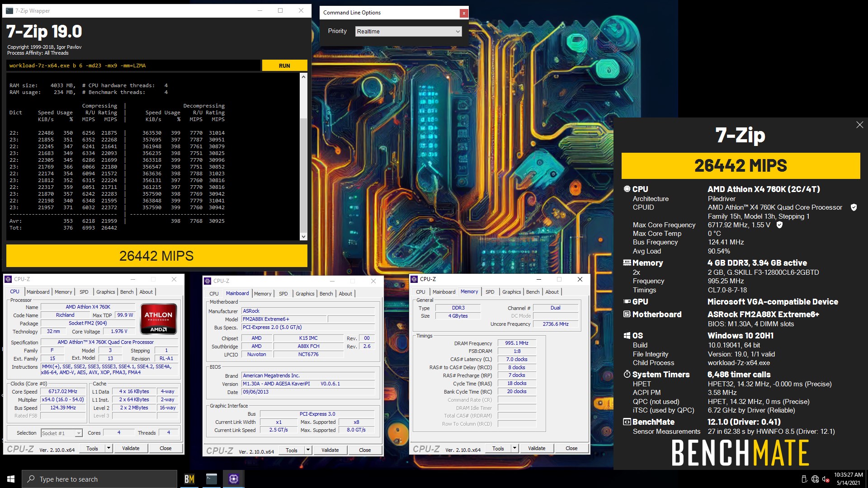Open Memory tab in middle CPU-Z

[x=263, y=294]
